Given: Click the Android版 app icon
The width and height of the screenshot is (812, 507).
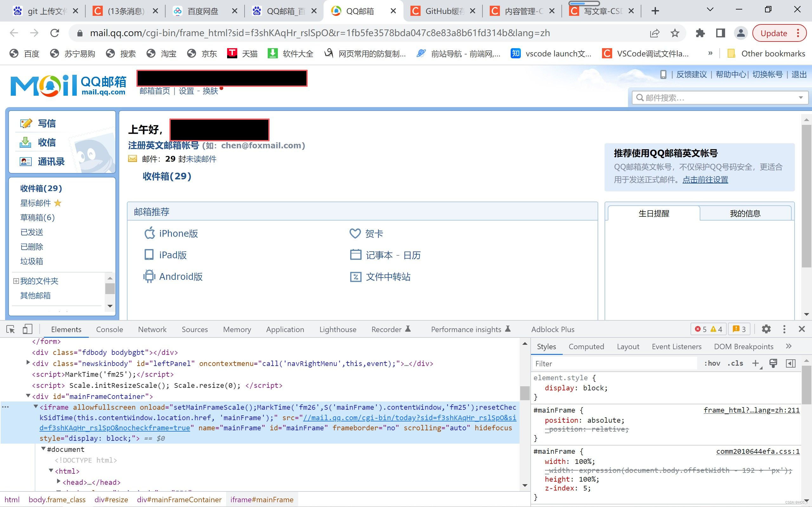Looking at the screenshot, I should [x=148, y=276].
